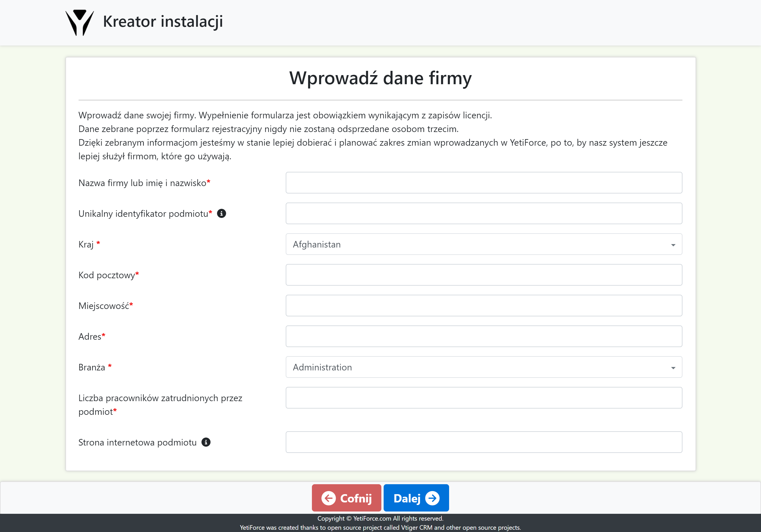Focus the Adres input field
Viewport: 761px width, 532px height.
[484, 336]
